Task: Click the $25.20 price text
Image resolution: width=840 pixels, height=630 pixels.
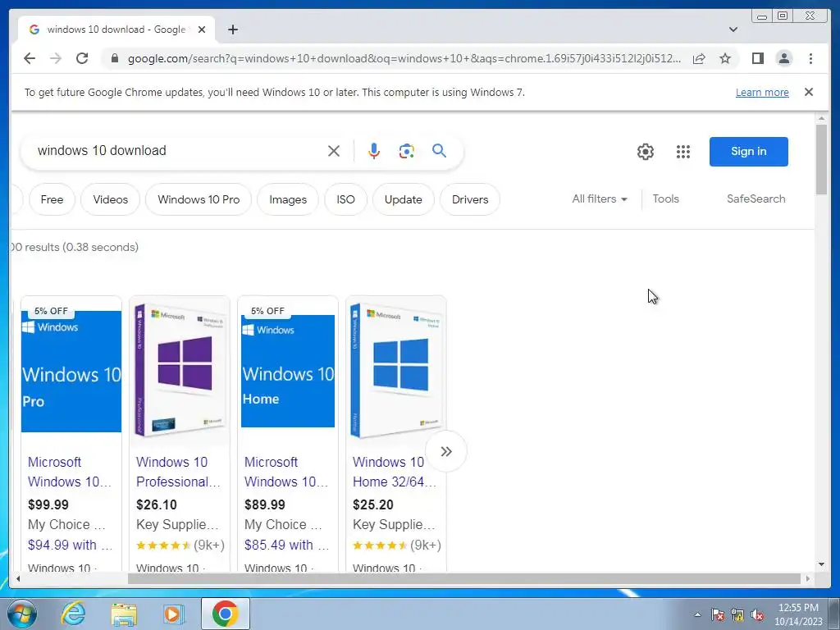Action: [x=373, y=504]
